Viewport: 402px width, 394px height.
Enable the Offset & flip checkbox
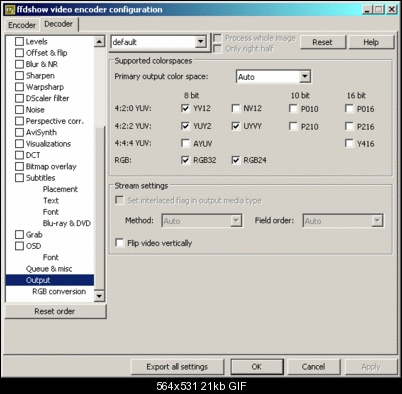coord(19,53)
